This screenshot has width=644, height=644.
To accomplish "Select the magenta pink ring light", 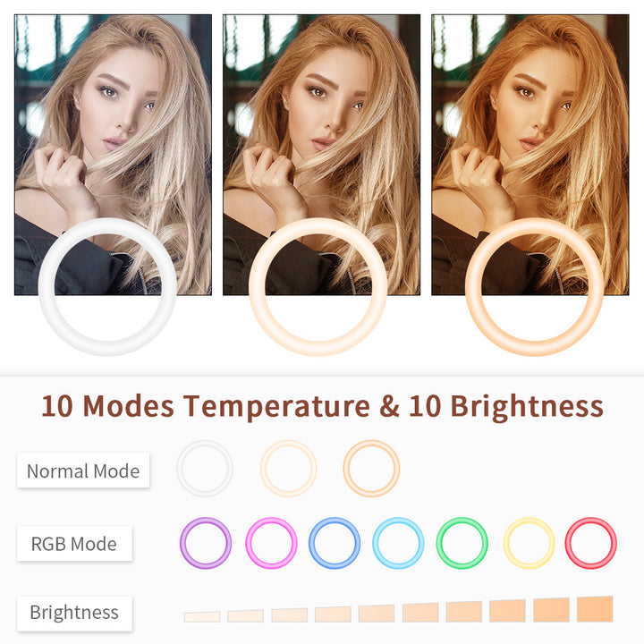I will (271, 543).
